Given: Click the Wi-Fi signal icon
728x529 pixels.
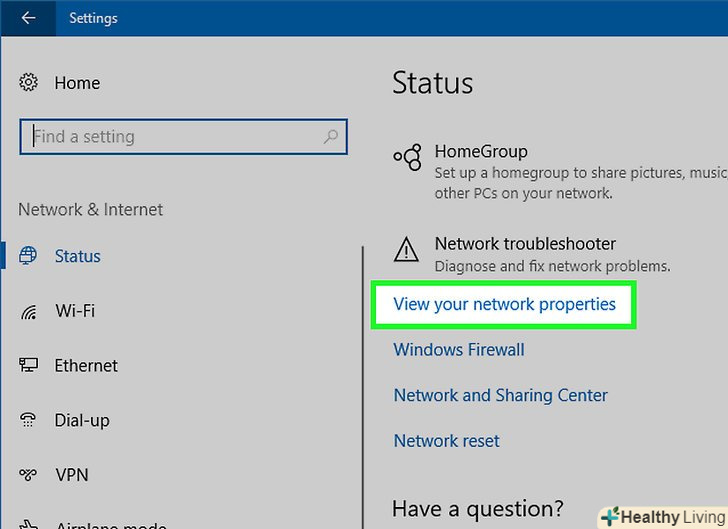Looking at the screenshot, I should tap(29, 311).
